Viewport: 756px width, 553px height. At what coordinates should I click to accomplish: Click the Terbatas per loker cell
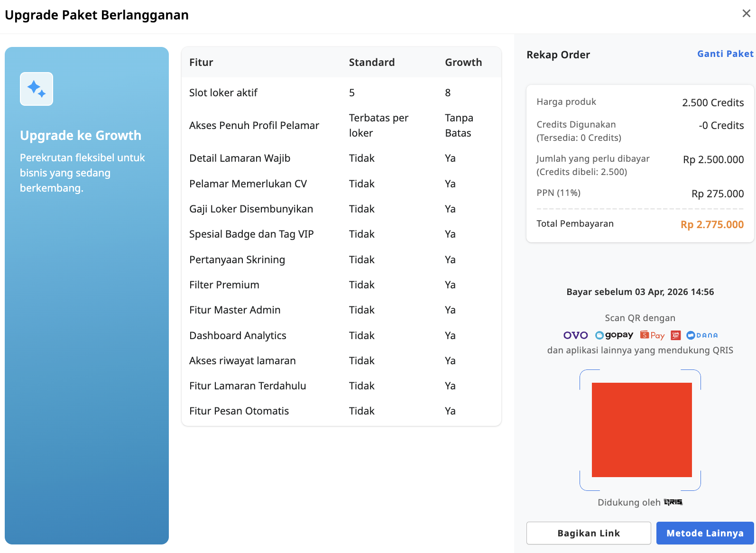click(x=378, y=125)
